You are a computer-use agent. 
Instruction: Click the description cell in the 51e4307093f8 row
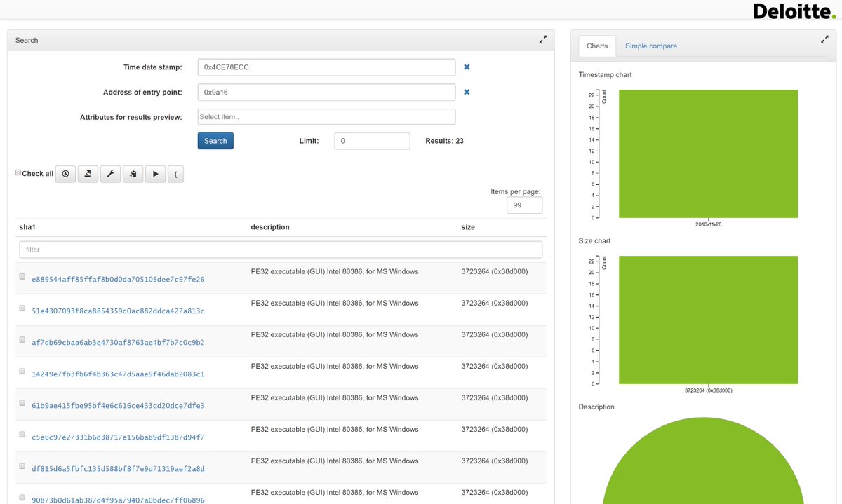pyautogui.click(x=335, y=303)
